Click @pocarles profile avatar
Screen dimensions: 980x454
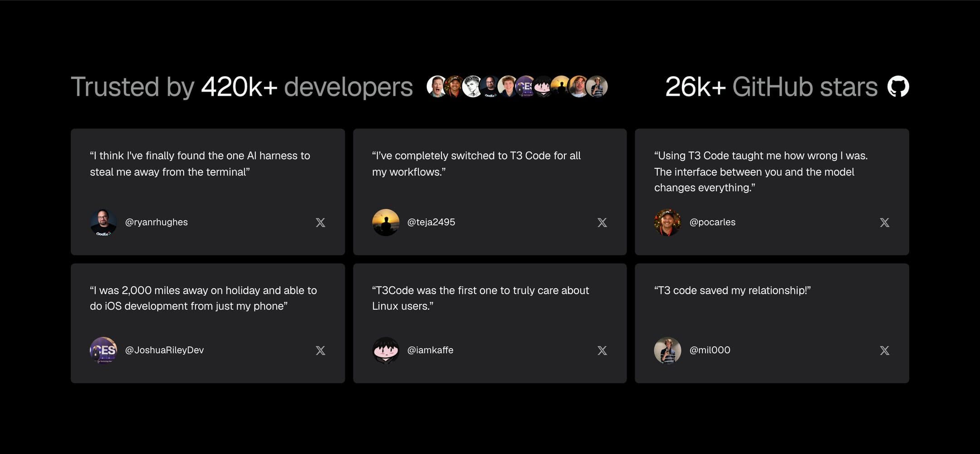(667, 222)
